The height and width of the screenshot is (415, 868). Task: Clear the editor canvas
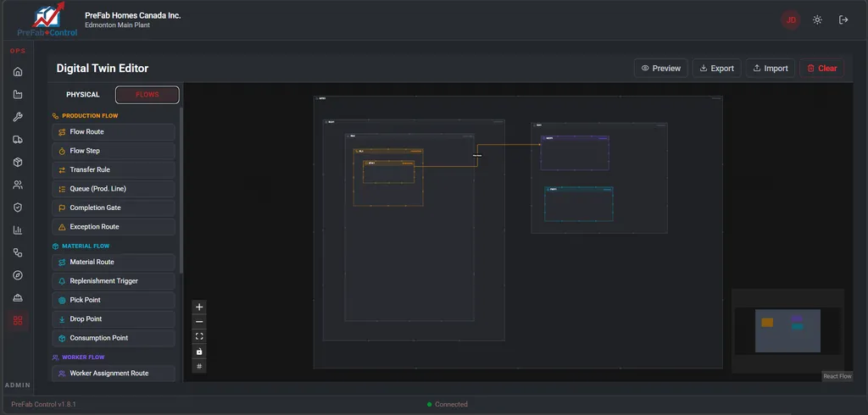[x=822, y=68]
